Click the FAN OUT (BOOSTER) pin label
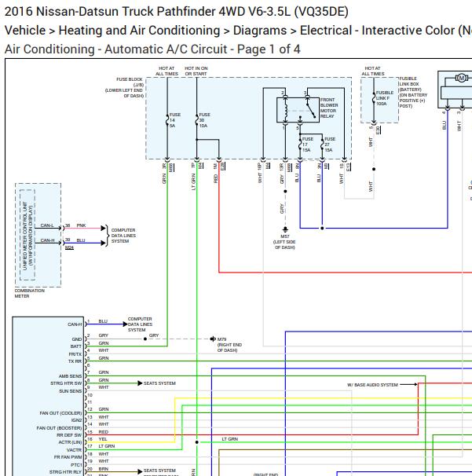Image resolution: width=472 pixels, height=476 pixels. coord(59,428)
